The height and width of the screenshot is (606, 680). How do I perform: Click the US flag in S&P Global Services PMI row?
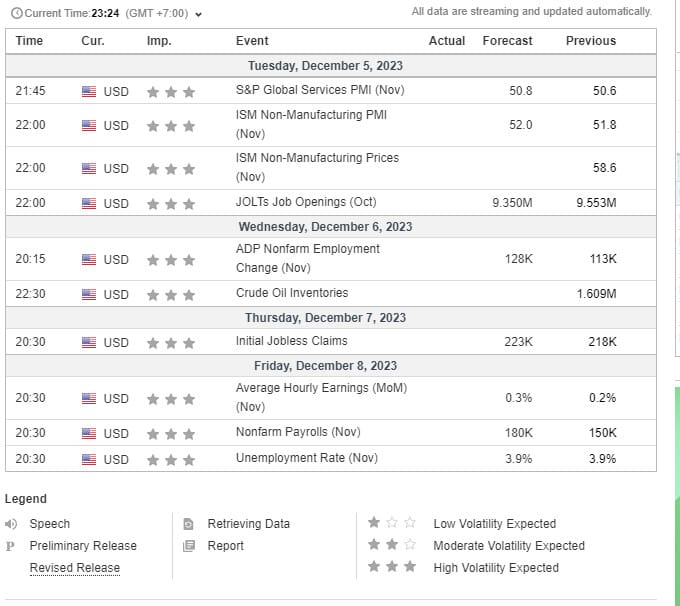coord(89,91)
